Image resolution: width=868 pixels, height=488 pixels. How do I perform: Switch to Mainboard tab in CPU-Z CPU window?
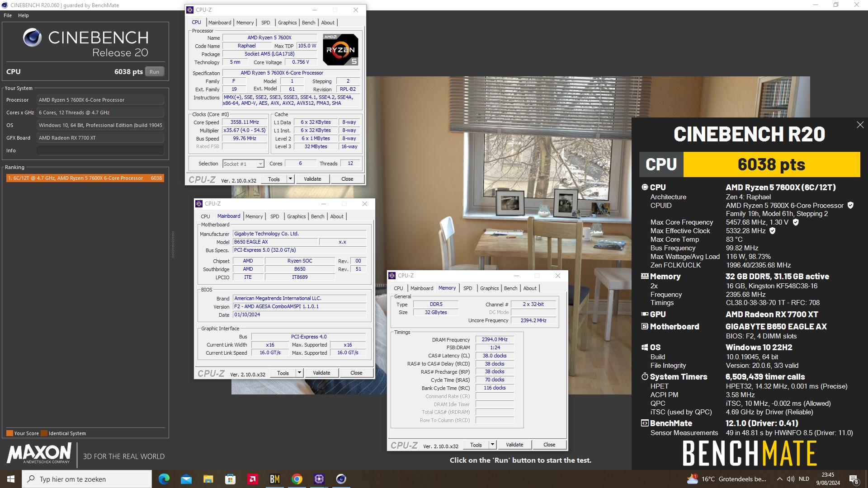tap(220, 23)
